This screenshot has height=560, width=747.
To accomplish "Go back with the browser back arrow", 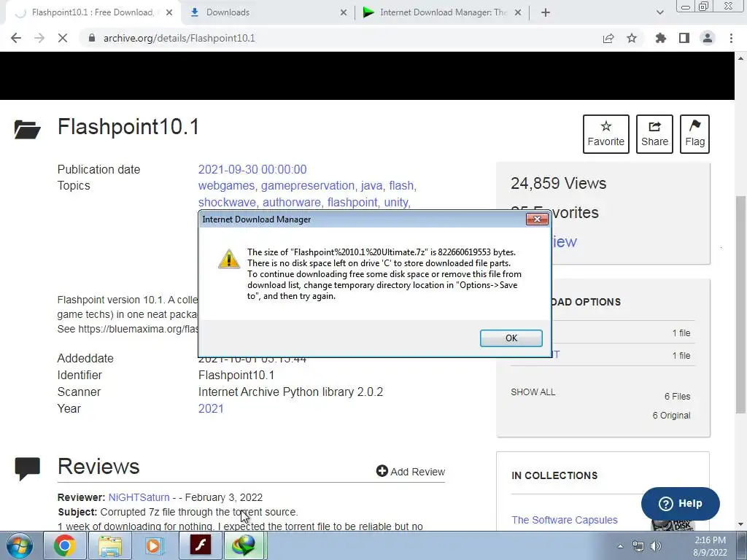I will pos(16,38).
